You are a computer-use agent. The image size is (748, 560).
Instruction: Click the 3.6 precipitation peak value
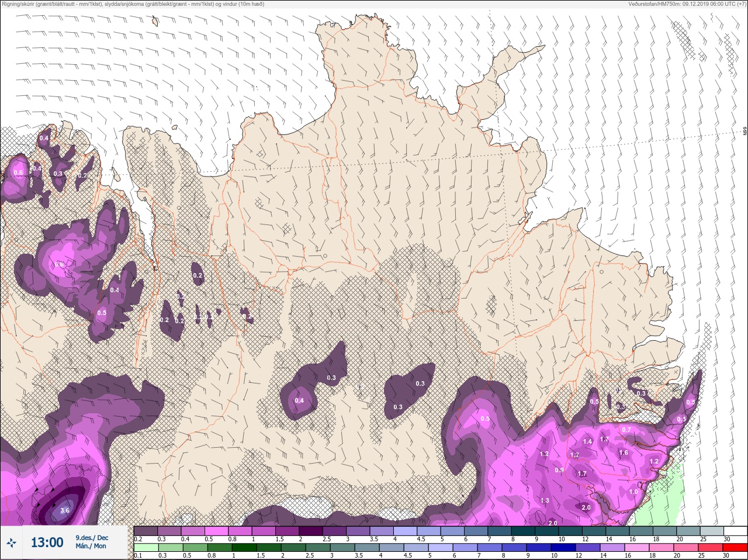pos(65,510)
